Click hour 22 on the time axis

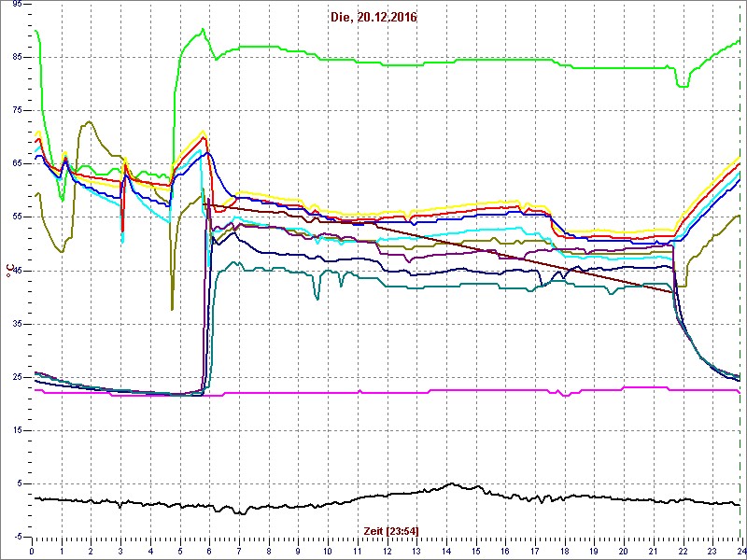tap(684, 551)
